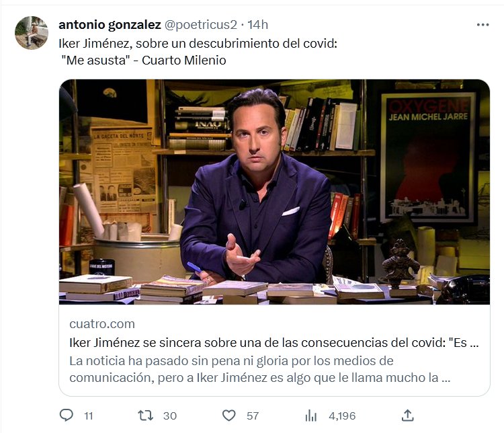The width and height of the screenshot is (504, 433).
Task: Click the quote line "Me asusta" - Cuarto Milenio
Action: tap(143, 61)
